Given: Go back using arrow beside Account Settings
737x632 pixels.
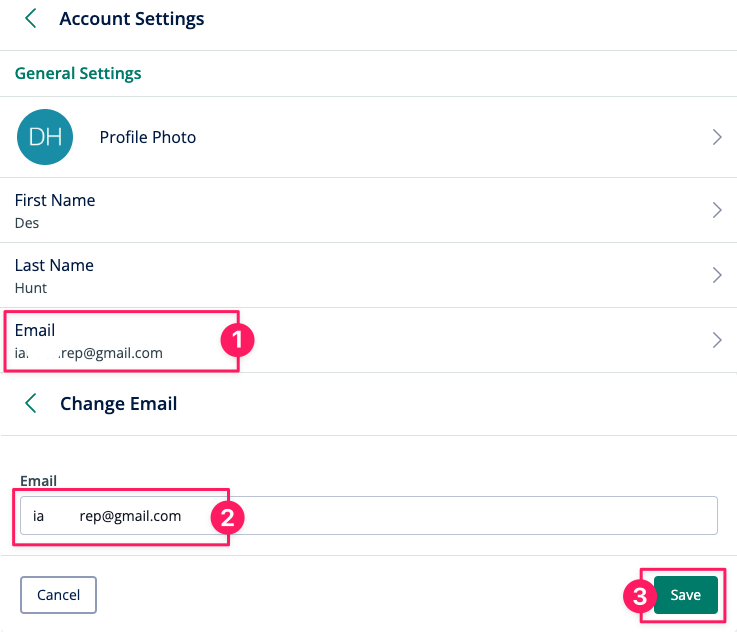Looking at the screenshot, I should pos(31,19).
